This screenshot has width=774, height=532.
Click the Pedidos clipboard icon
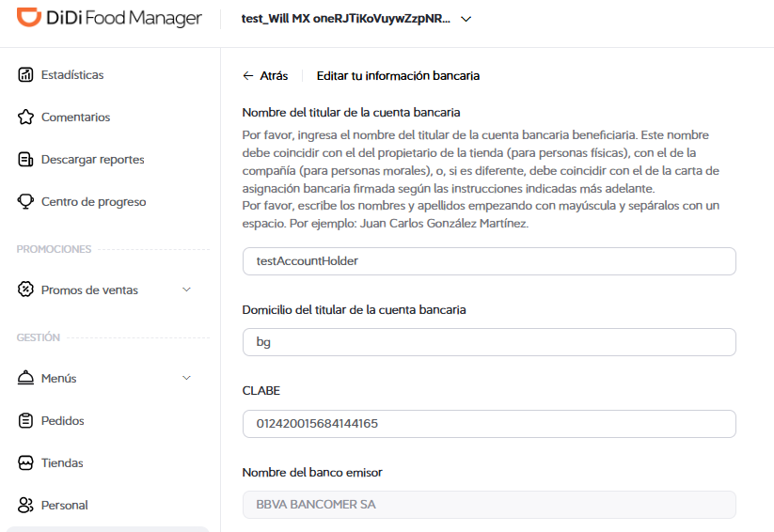point(25,420)
